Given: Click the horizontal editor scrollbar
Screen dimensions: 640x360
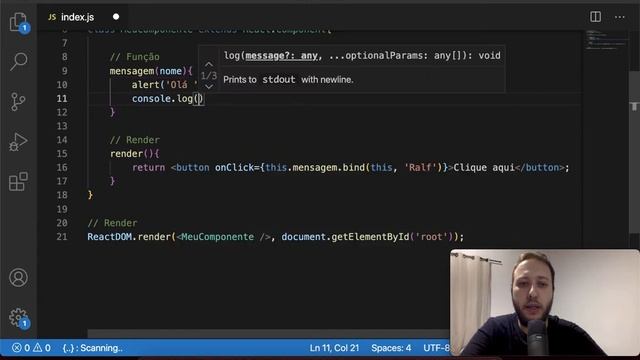Looking at the screenshot, I should tap(269, 334).
